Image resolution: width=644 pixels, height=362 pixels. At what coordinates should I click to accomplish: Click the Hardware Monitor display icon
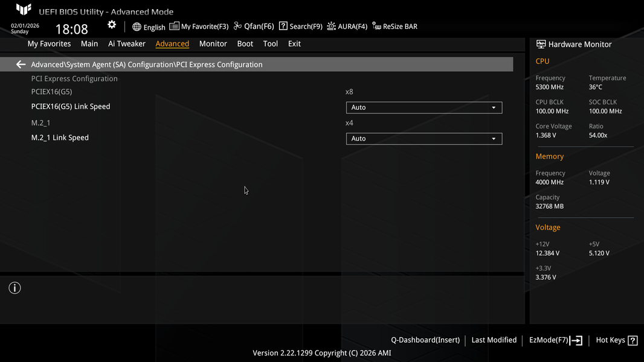pos(541,44)
